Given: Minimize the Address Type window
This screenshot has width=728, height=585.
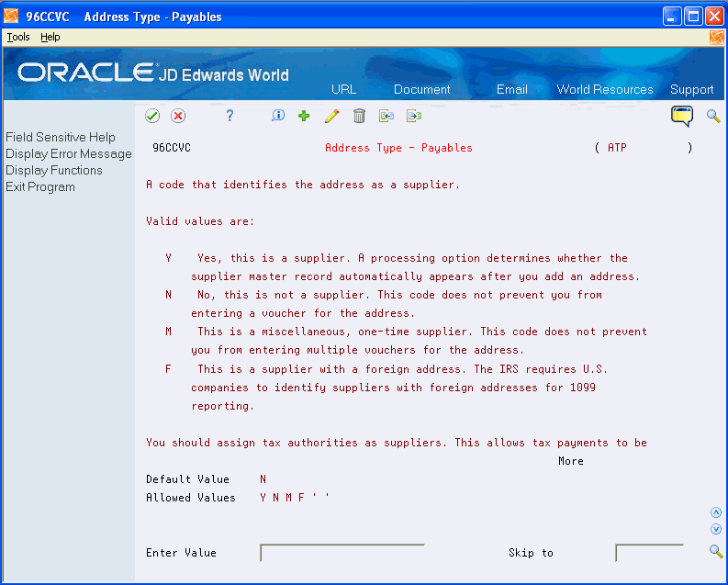Looking at the screenshot, I should pyautogui.click(x=672, y=17).
